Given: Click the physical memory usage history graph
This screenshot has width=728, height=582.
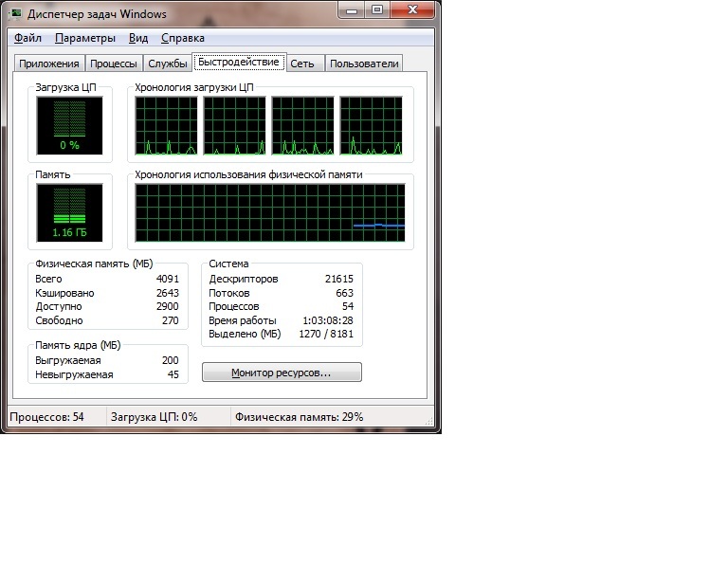Looking at the screenshot, I should 270,212.
